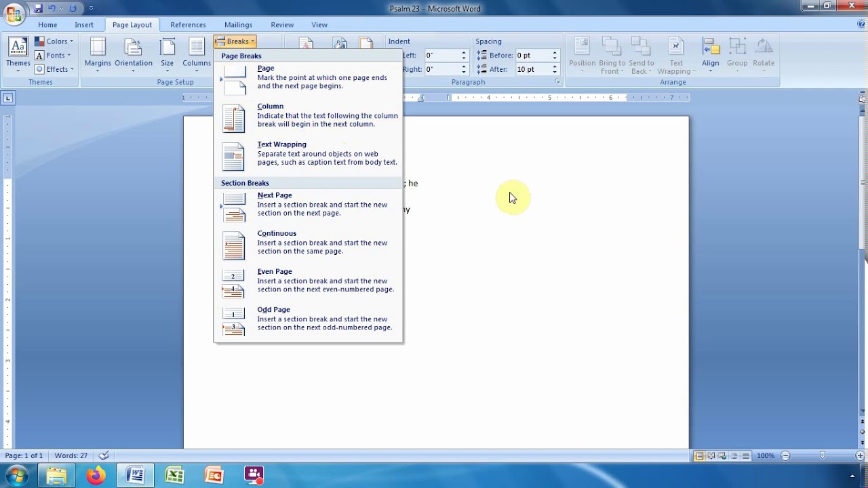
Task: Switch to the View tab
Action: coord(319,25)
